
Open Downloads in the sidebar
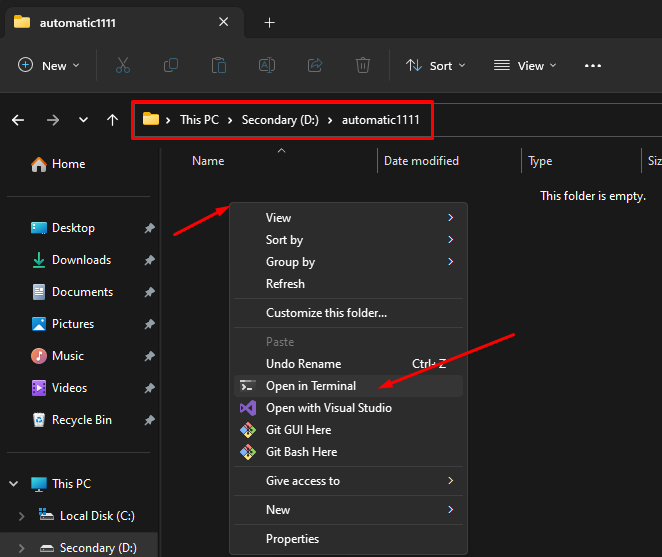[81, 260]
